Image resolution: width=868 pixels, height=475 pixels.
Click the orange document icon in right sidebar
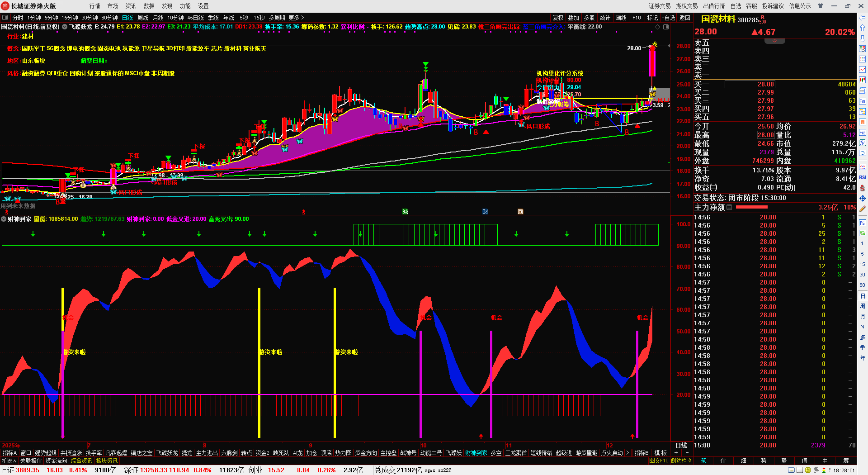click(x=862, y=122)
